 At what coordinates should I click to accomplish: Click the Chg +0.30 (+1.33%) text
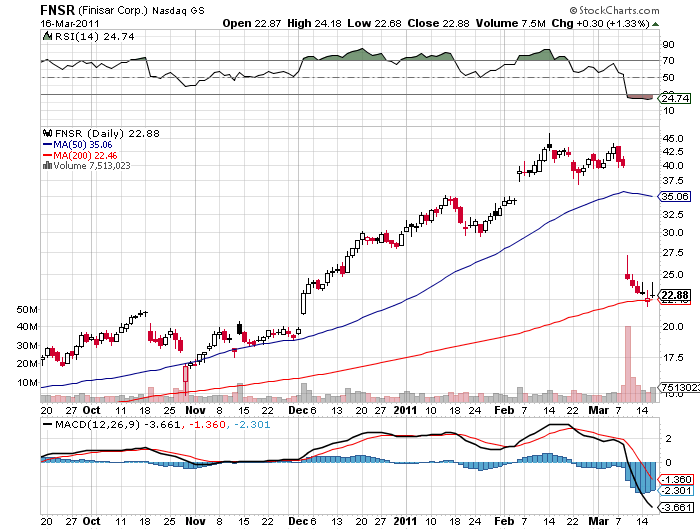[x=600, y=23]
